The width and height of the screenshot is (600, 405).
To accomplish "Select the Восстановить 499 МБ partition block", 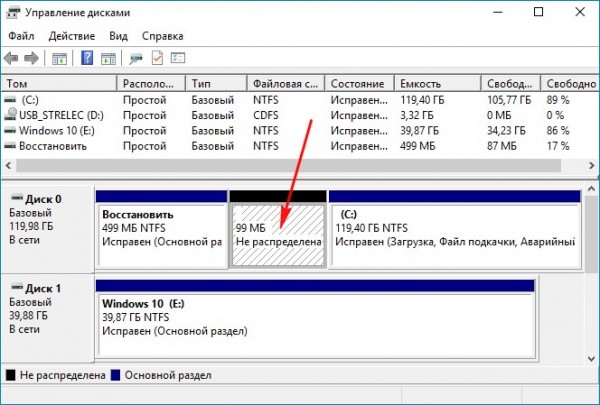I will (x=161, y=229).
